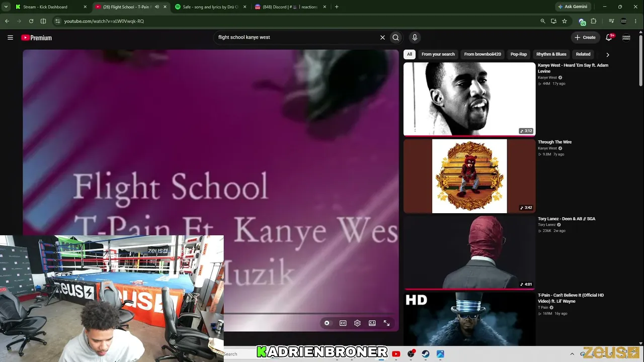Click the YouTube search input field
The image size is (644, 362).
pos(297,37)
